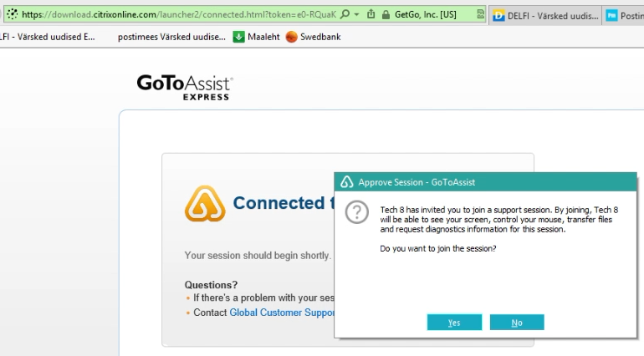Click the orange GoToAssist connected icon
This screenshot has width=644, height=356.
(x=205, y=204)
